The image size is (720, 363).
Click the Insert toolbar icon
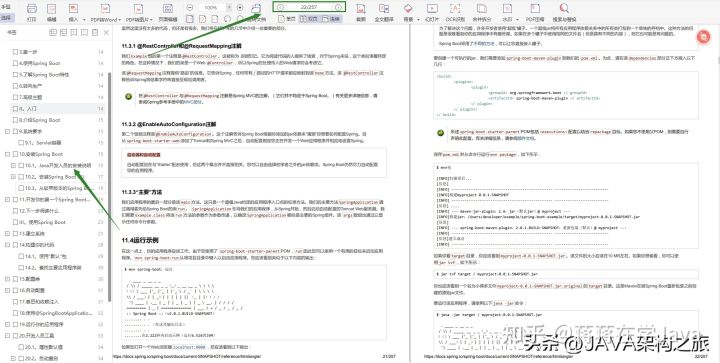(x=73, y=9)
